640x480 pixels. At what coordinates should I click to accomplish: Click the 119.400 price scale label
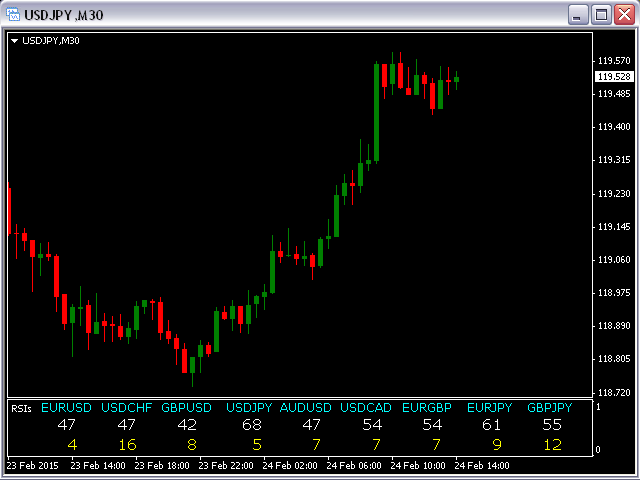pos(614,127)
